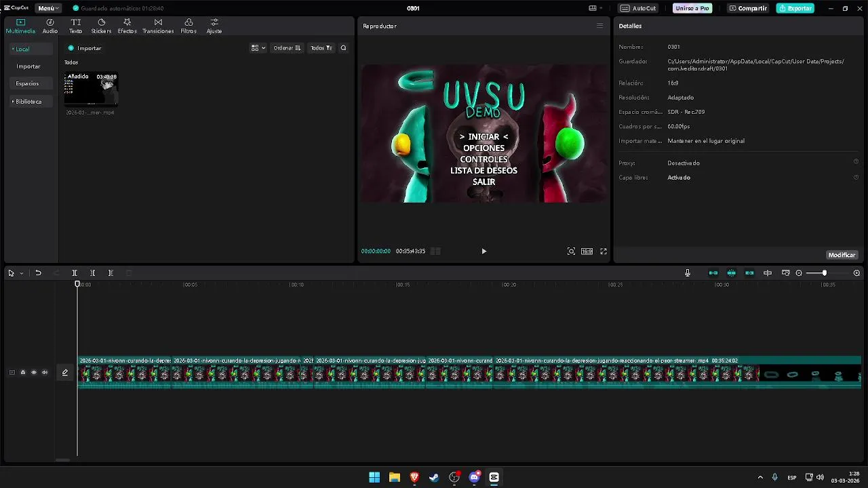Image resolution: width=868 pixels, height=488 pixels.
Task: Play the preview video
Action: (484, 251)
